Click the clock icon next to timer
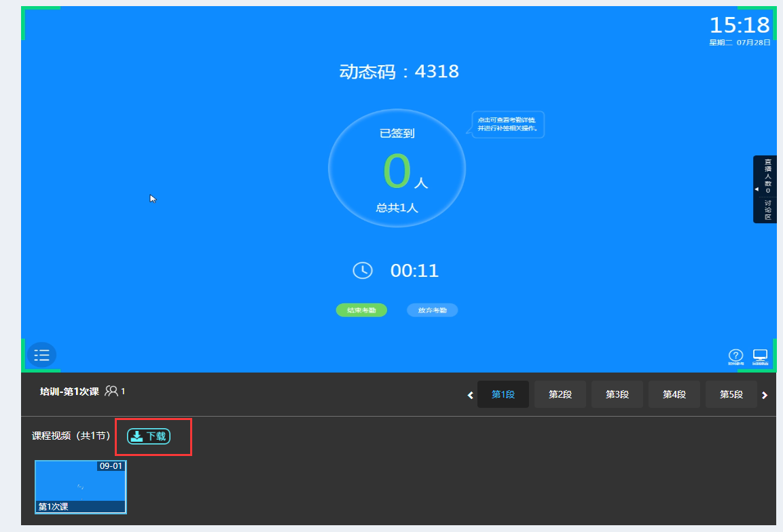The width and height of the screenshot is (783, 532). click(x=363, y=271)
